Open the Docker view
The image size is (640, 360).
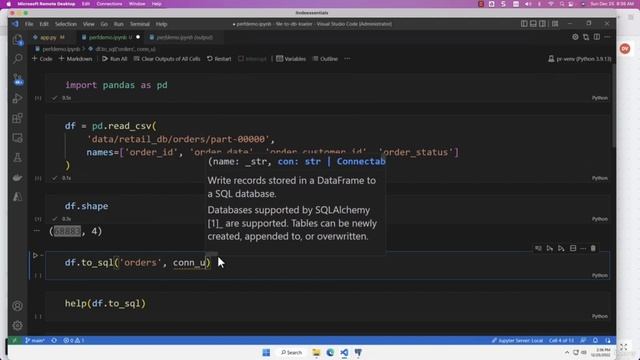[x=18, y=178]
